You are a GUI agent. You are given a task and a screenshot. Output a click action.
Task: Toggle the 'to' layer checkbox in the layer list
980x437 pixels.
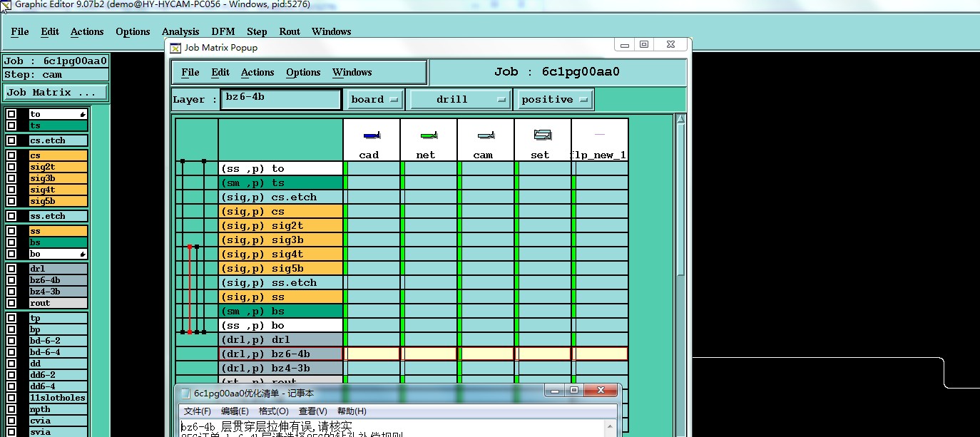pos(11,114)
